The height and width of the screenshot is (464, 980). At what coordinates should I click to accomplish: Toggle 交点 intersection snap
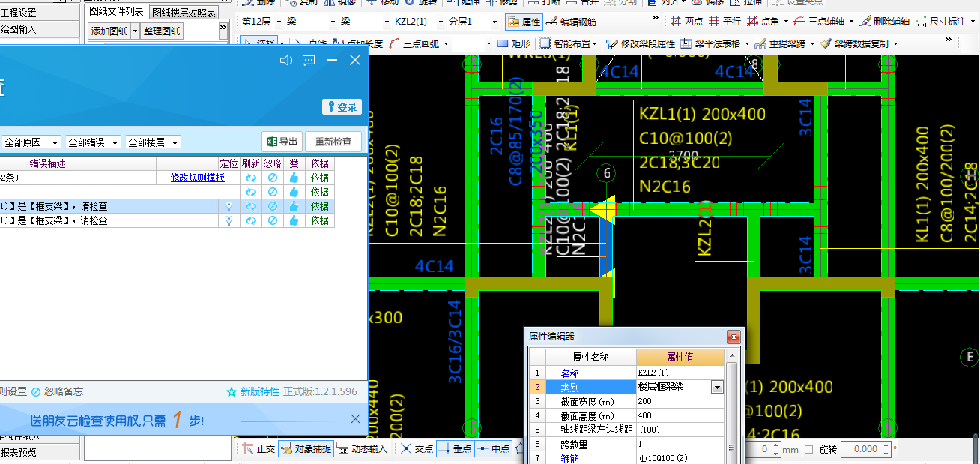point(417,448)
